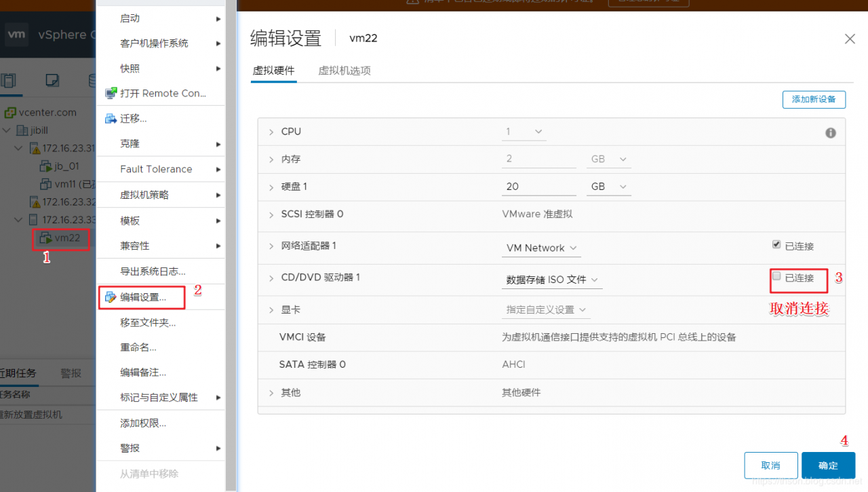Open the video card custom settings dropdown

click(x=546, y=309)
